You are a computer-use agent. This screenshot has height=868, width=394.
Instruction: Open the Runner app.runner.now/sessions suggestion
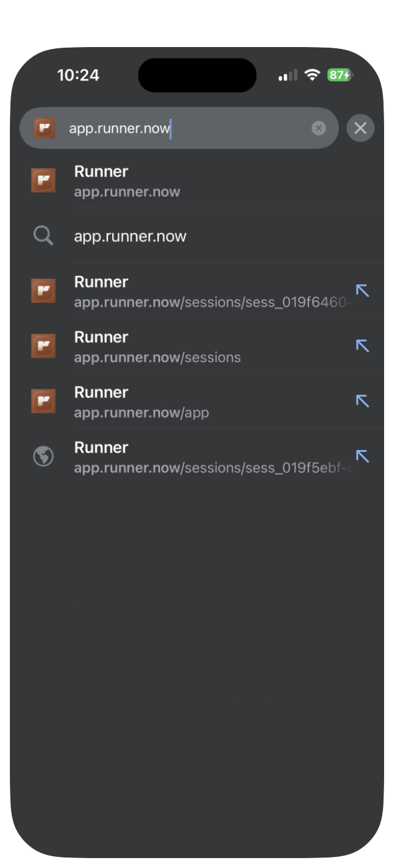[197, 346]
